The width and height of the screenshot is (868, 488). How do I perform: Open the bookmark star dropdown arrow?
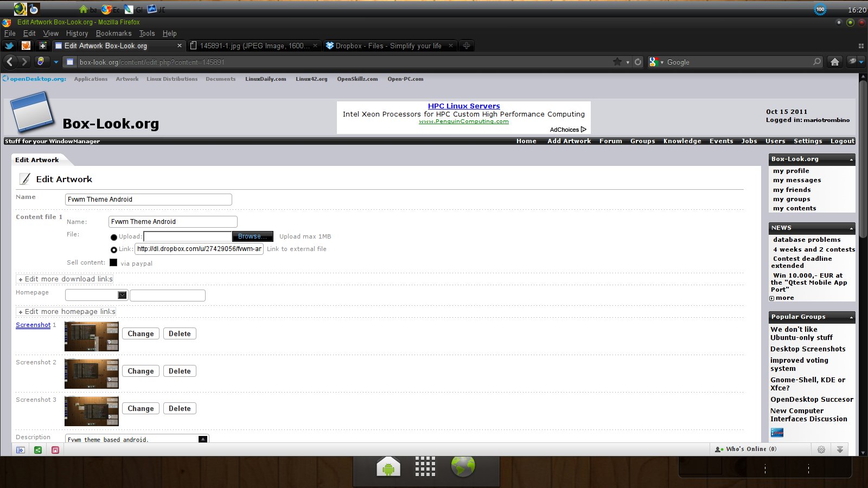click(x=628, y=62)
